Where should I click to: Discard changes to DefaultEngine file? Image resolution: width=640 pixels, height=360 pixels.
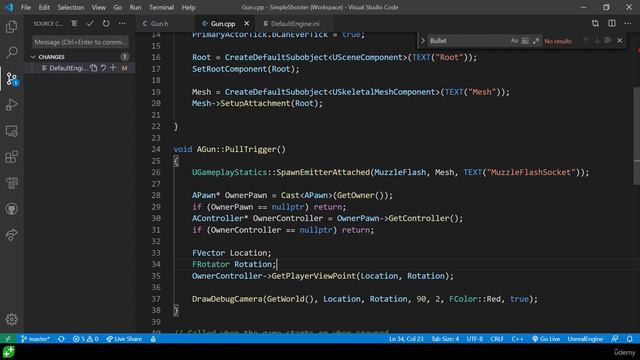click(x=103, y=68)
